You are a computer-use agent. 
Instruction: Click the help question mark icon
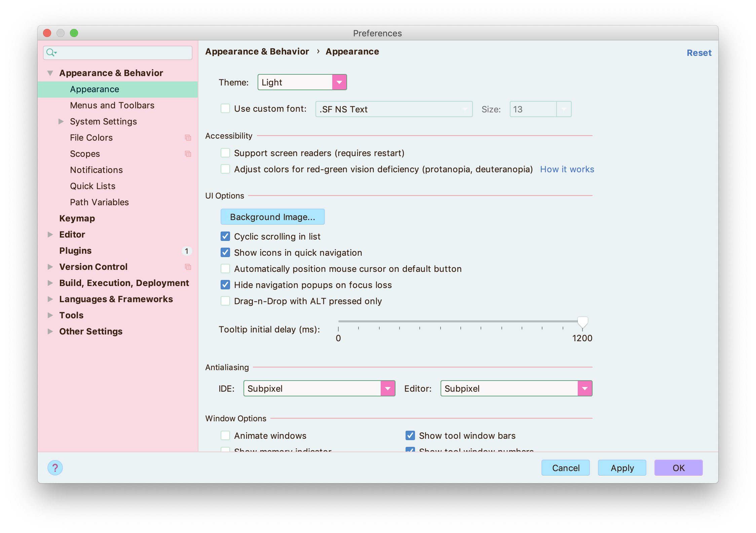pyautogui.click(x=55, y=468)
